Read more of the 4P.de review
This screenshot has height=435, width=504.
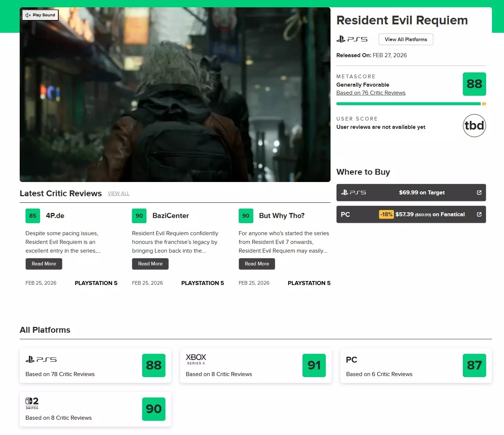pos(44,264)
